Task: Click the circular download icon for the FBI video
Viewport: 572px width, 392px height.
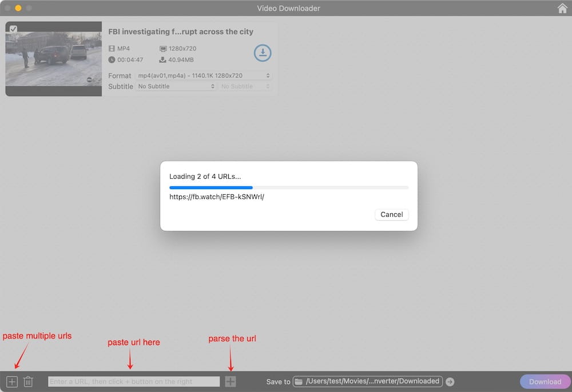Action: tap(263, 53)
